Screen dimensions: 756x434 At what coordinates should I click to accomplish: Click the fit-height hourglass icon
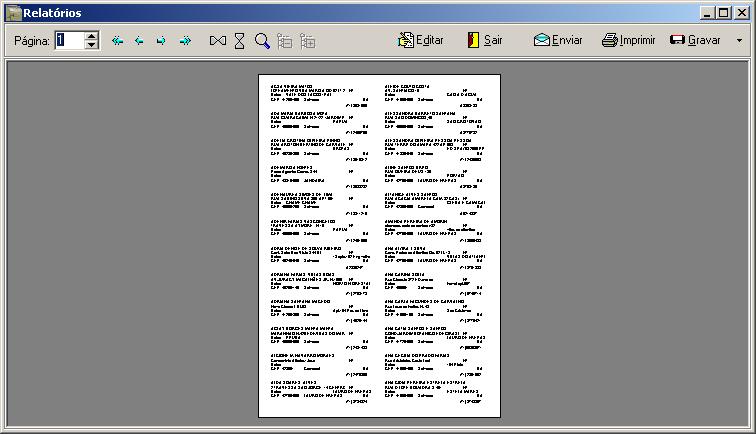pos(240,41)
